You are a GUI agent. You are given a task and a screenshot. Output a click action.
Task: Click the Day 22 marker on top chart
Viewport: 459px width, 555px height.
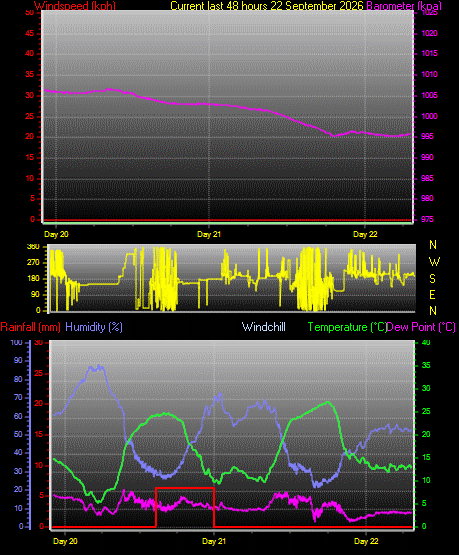[x=365, y=234]
